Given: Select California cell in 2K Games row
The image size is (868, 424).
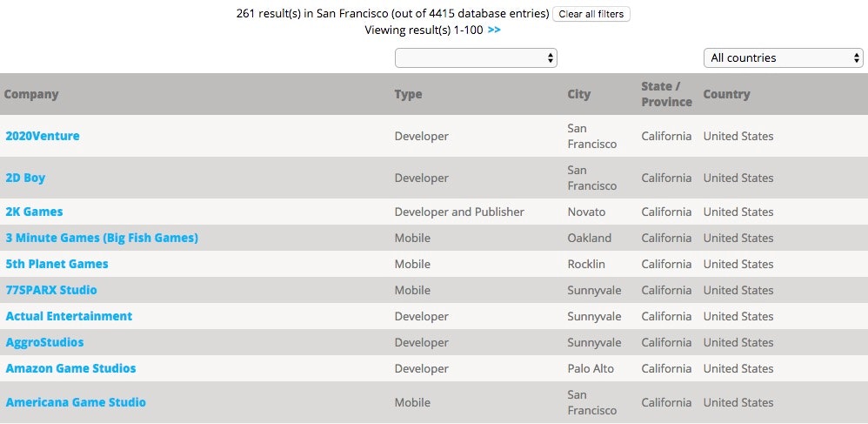Looking at the screenshot, I should tap(666, 212).
